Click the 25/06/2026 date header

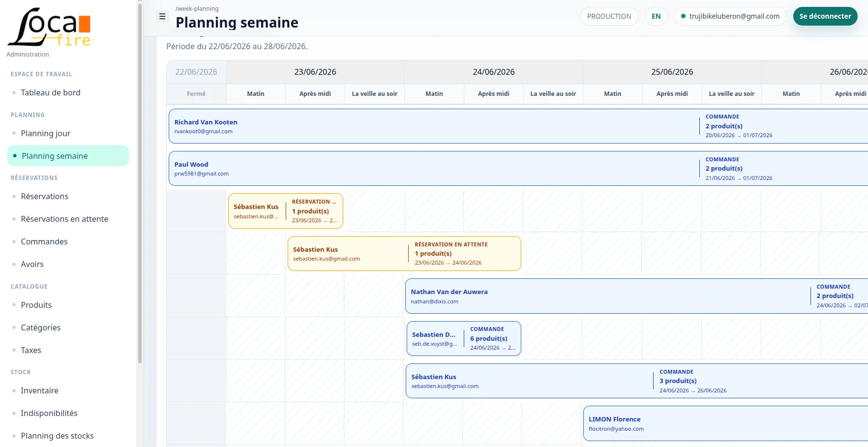(672, 72)
